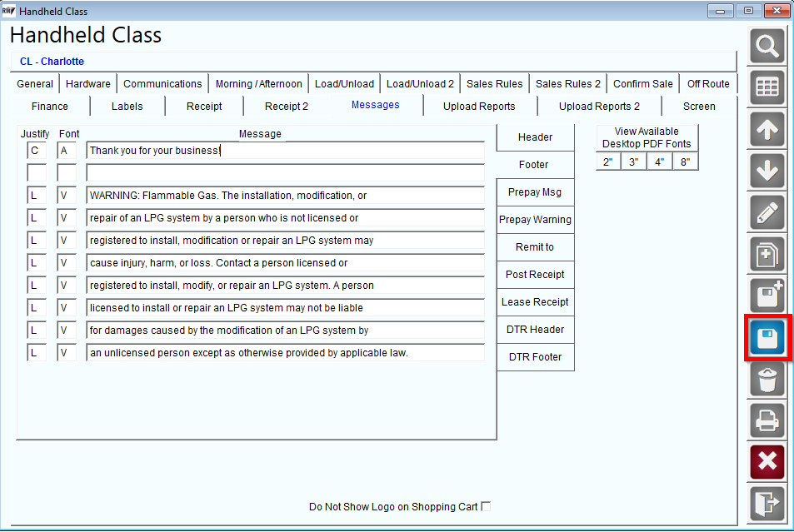Screen dimensions: 794x532
Task: Select the Footer message section
Action: (x=534, y=165)
